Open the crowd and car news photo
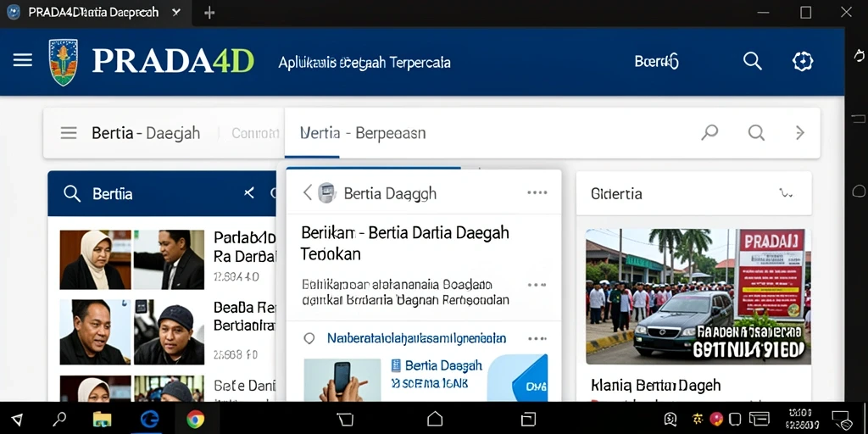The height and width of the screenshot is (434, 868). coord(698,297)
